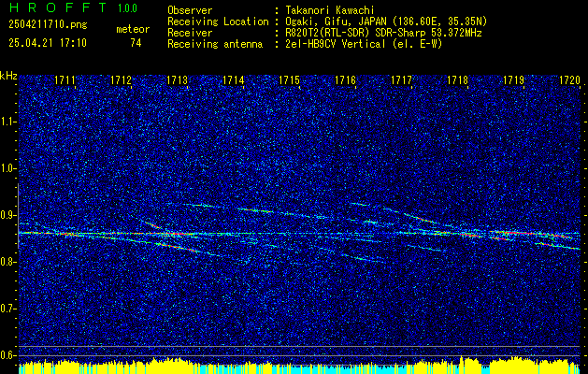
Task: Click the 1720 time marker
Action: coord(569,80)
